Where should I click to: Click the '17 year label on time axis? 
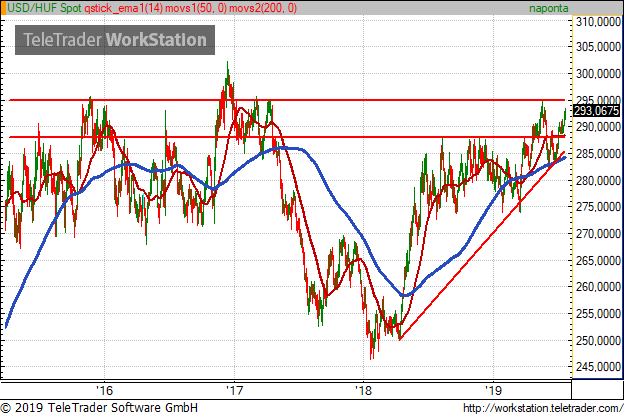coord(234,390)
